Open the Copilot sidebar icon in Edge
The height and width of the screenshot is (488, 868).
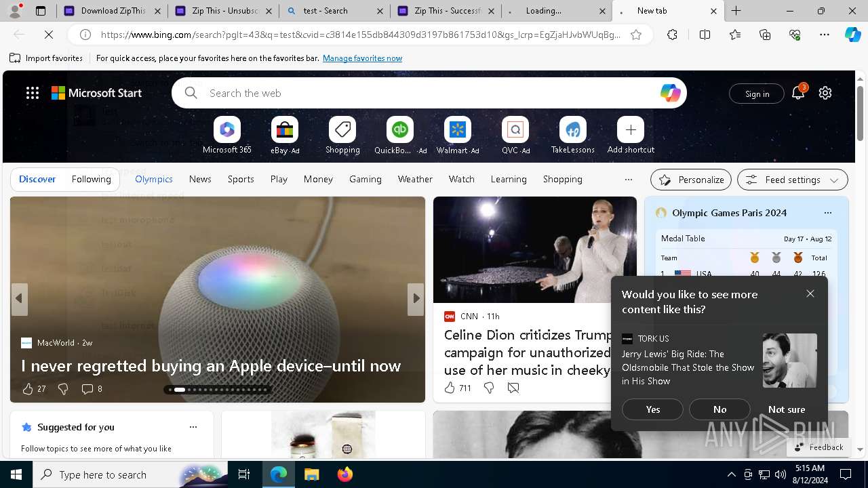[852, 35]
